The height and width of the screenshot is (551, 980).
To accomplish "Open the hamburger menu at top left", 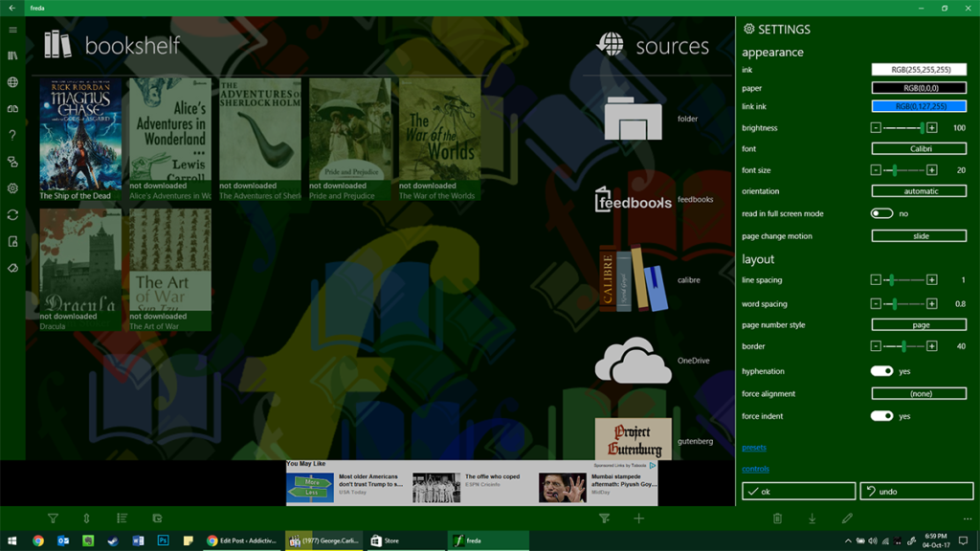I will click(12, 30).
